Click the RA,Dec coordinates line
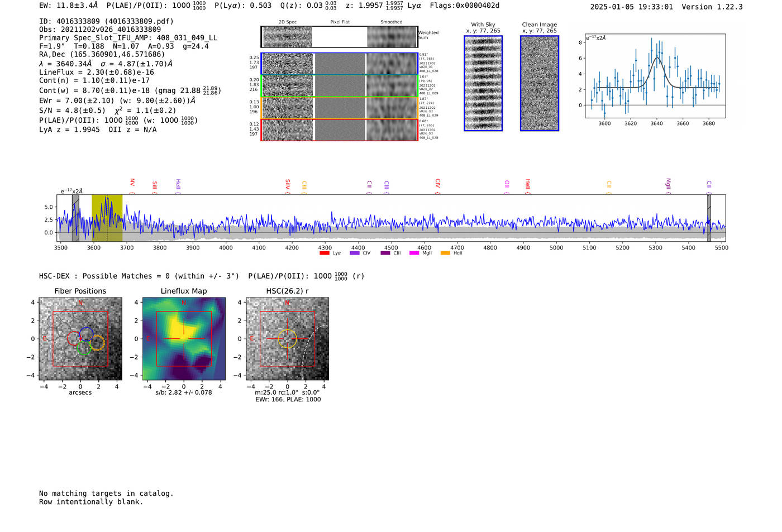This screenshot has width=782, height=532. point(102,55)
